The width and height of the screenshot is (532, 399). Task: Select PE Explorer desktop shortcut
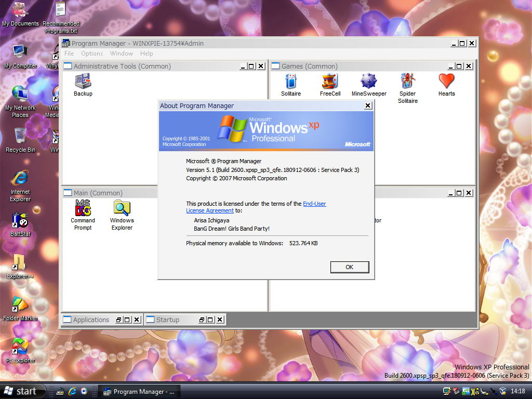point(20,351)
